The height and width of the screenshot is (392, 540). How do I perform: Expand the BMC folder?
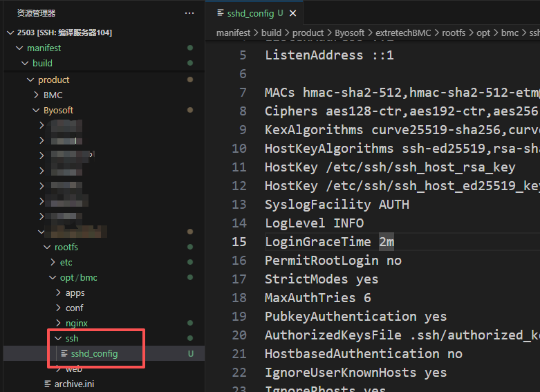click(x=37, y=95)
